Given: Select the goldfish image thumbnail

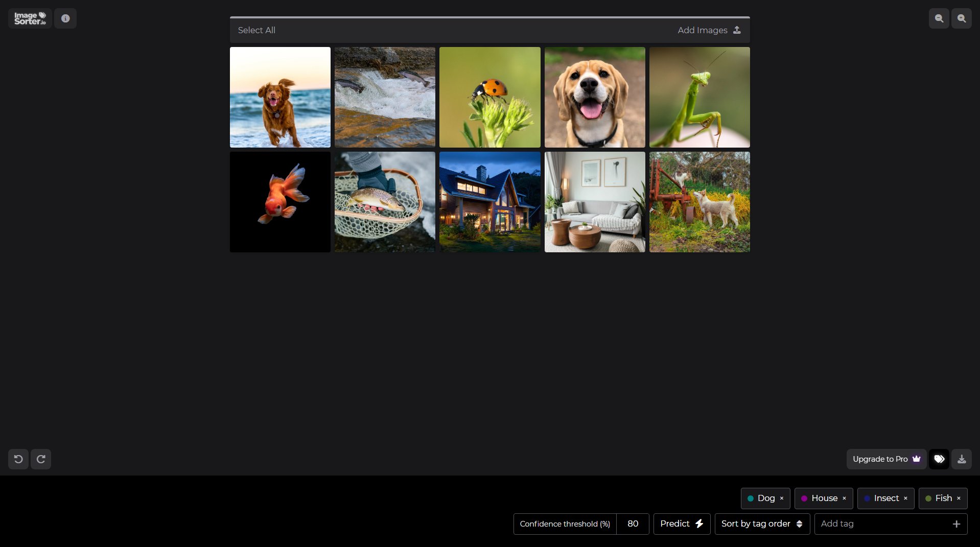Looking at the screenshot, I should (279, 201).
